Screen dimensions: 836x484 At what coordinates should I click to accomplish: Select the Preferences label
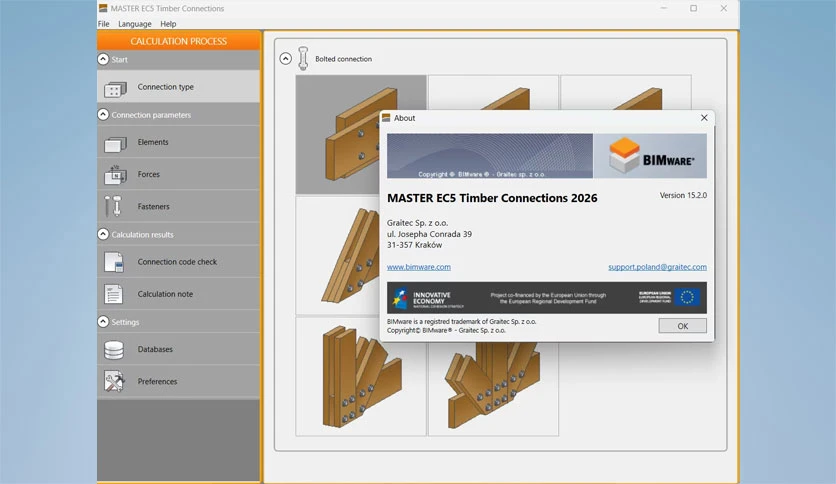tap(157, 381)
